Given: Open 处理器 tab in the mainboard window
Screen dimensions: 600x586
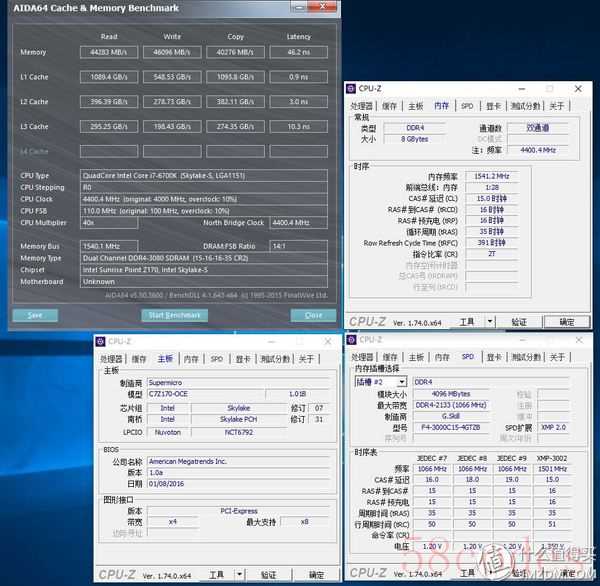Looking at the screenshot, I should 111,359.
